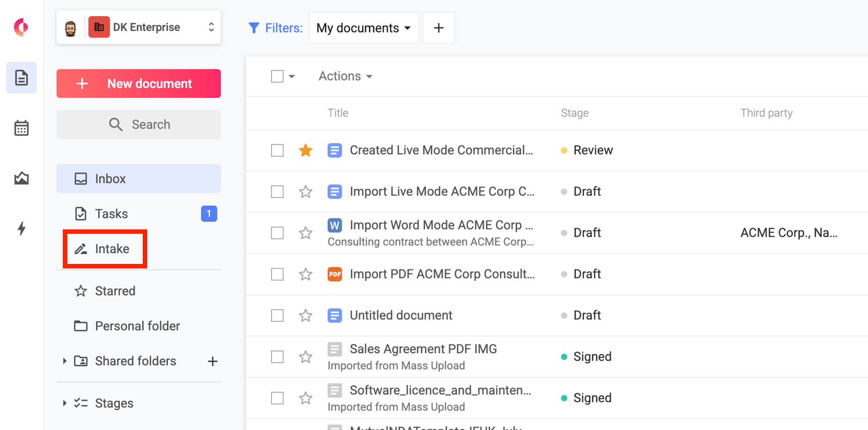Open the documents section from left rail
The image size is (868, 430).
[21, 78]
